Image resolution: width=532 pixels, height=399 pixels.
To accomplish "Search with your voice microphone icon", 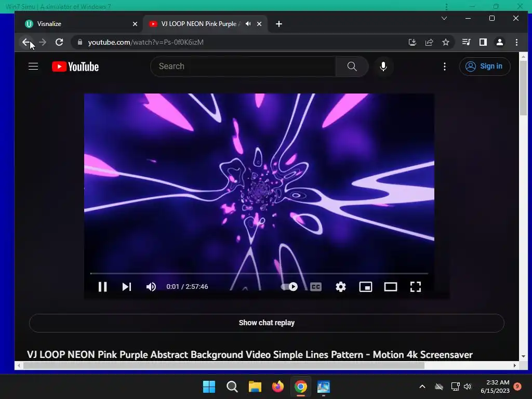I will pos(383,66).
